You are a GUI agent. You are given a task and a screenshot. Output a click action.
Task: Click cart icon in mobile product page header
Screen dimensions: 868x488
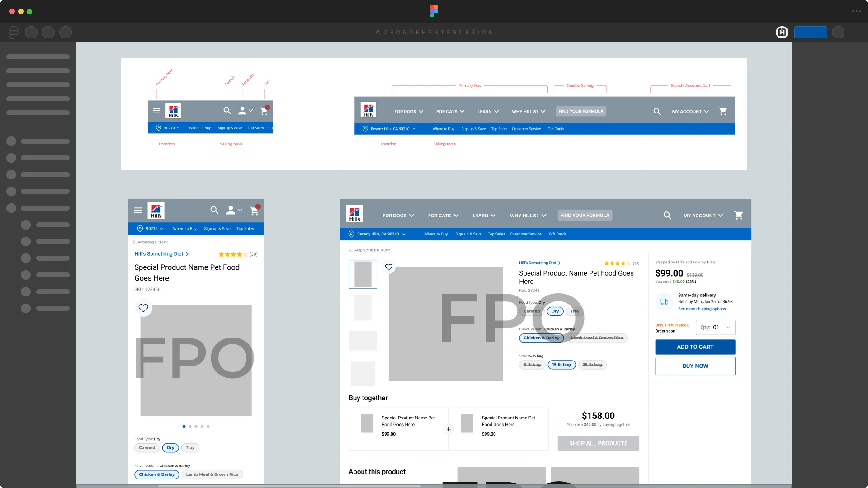[255, 210]
